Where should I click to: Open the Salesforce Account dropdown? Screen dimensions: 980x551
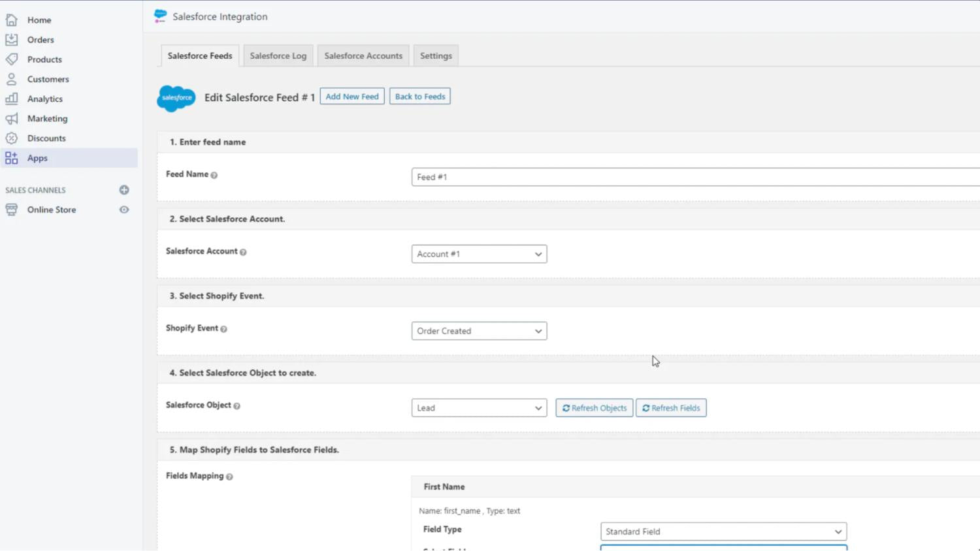point(479,254)
